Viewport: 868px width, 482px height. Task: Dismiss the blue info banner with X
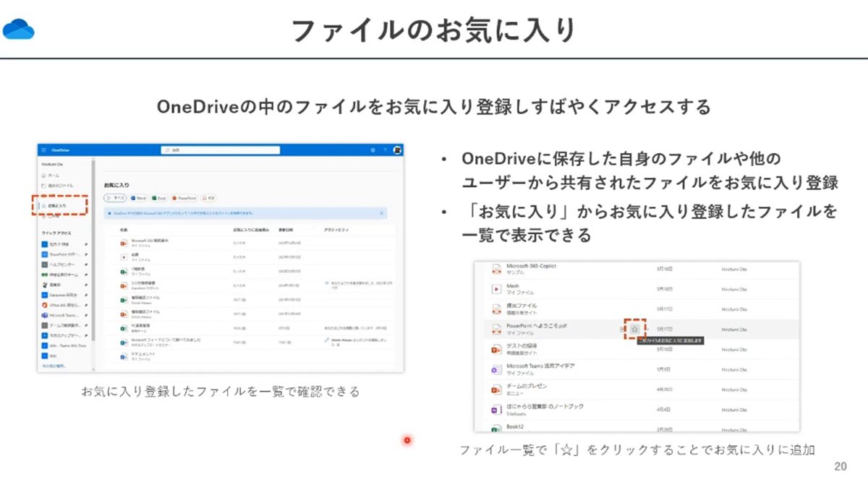(x=382, y=213)
